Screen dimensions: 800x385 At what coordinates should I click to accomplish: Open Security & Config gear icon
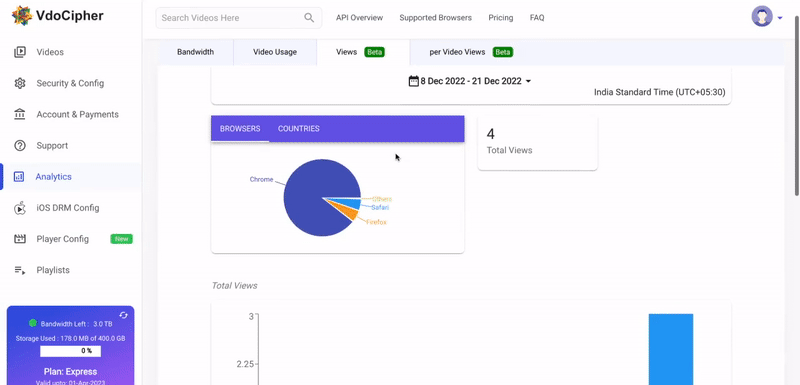click(x=20, y=83)
